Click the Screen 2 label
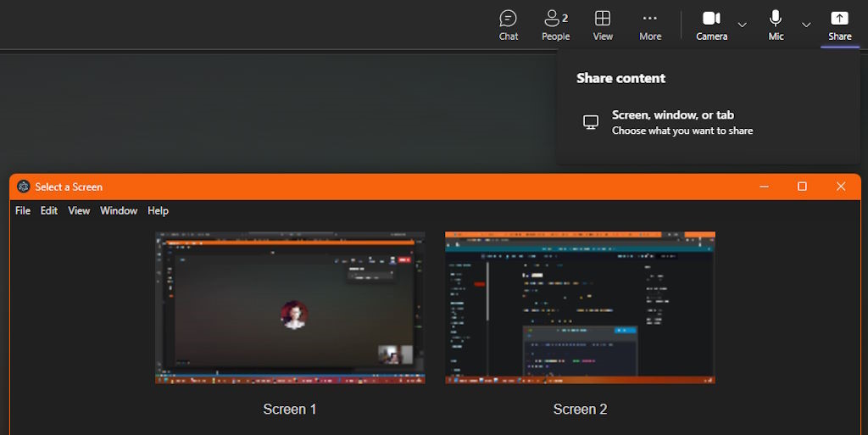The width and height of the screenshot is (868, 435). [580, 409]
